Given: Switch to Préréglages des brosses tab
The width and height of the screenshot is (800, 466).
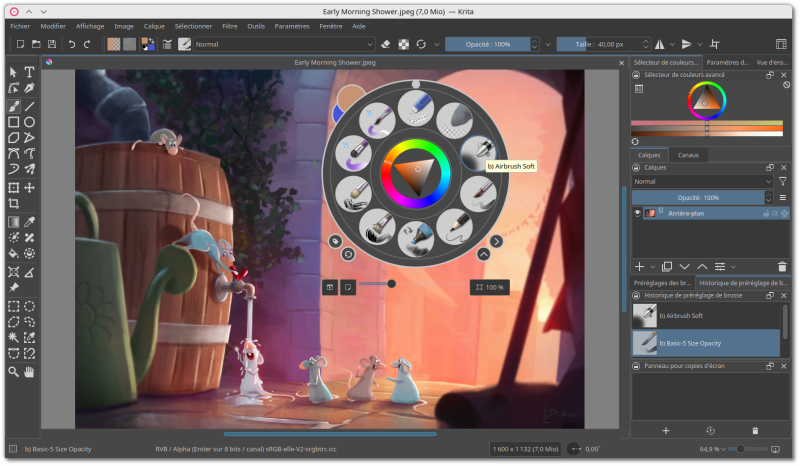Looking at the screenshot, I should point(662,283).
